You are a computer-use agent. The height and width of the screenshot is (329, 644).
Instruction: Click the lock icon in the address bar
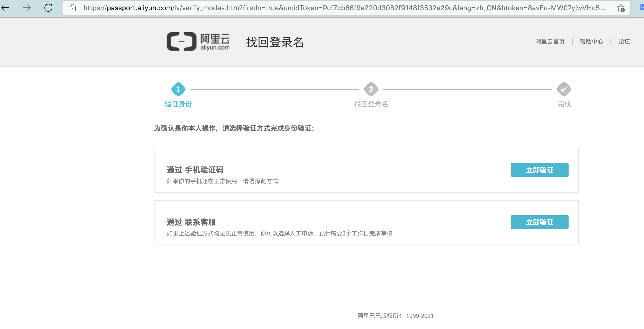tap(73, 8)
